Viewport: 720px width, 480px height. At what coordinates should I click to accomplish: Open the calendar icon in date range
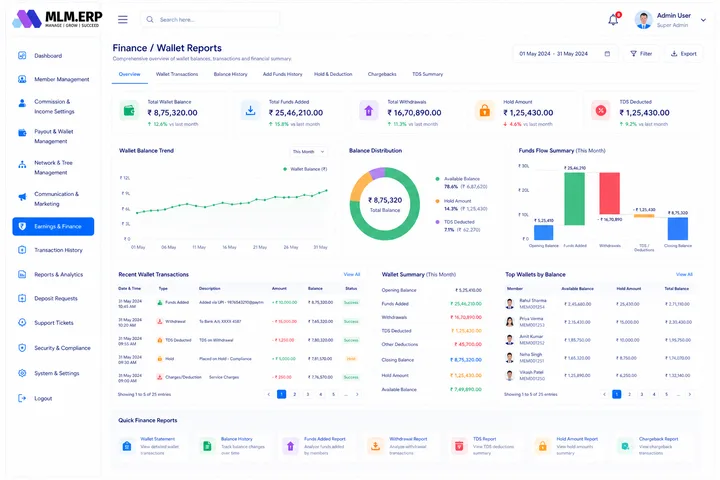(607, 54)
